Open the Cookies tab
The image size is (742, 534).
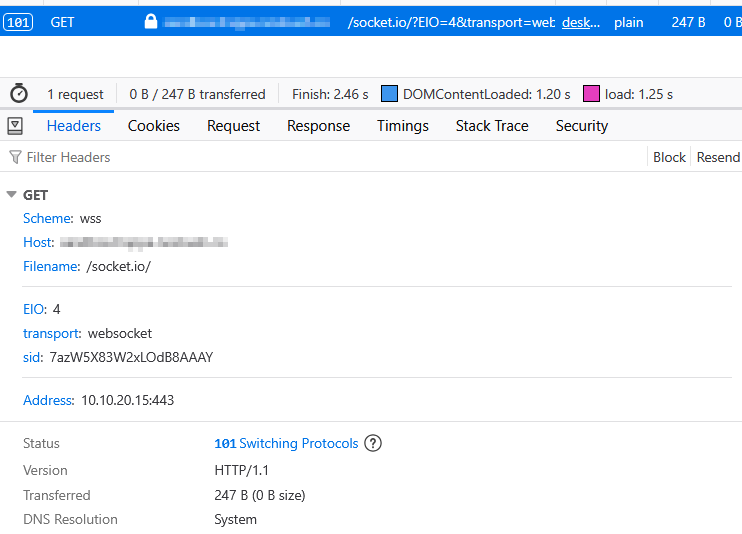(153, 126)
